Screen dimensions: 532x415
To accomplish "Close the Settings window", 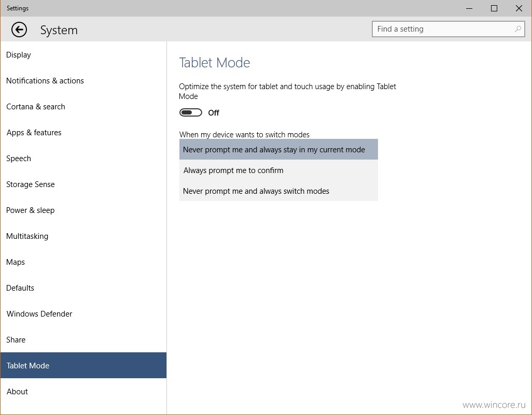I will [519, 8].
